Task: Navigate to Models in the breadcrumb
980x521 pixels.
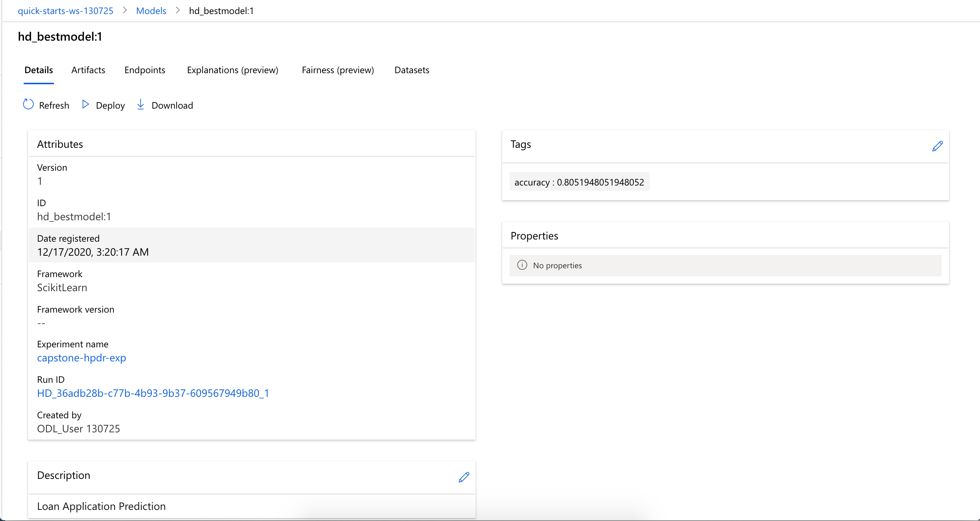Action: point(151,11)
